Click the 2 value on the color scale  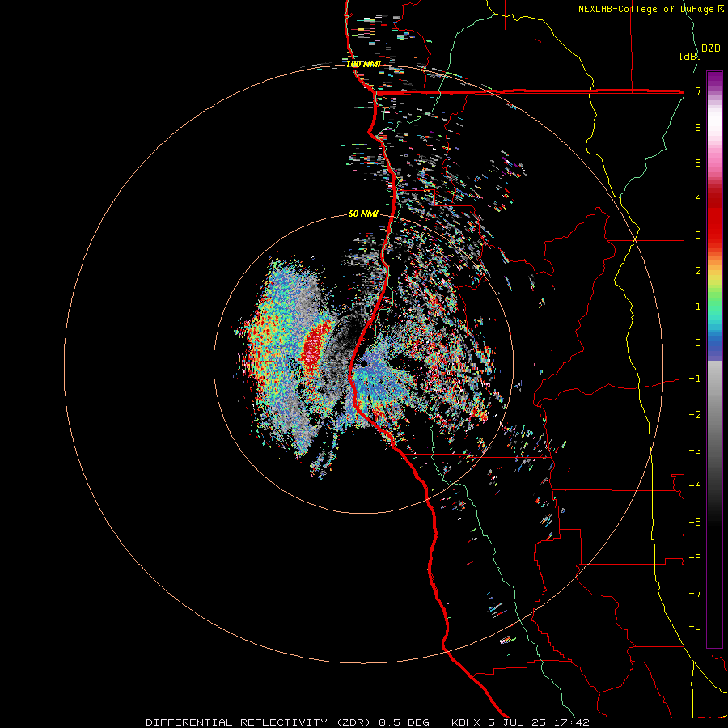[698, 271]
